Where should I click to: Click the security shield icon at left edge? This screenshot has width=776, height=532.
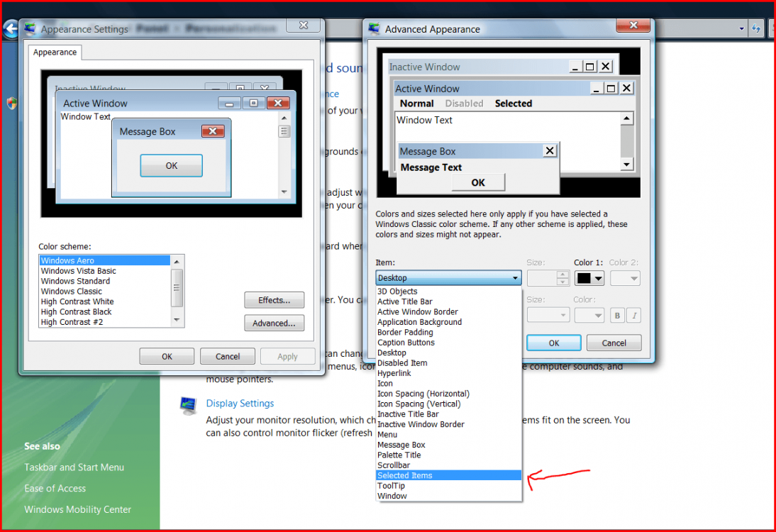point(12,103)
